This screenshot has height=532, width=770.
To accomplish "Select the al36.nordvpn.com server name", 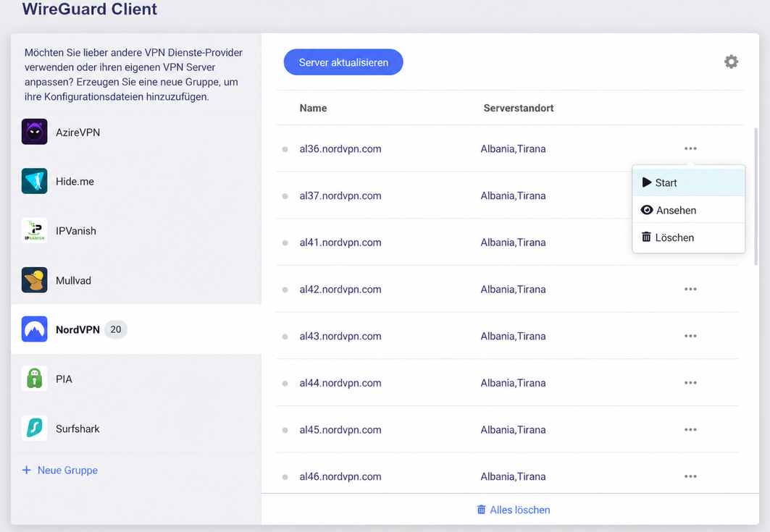I will [x=340, y=148].
